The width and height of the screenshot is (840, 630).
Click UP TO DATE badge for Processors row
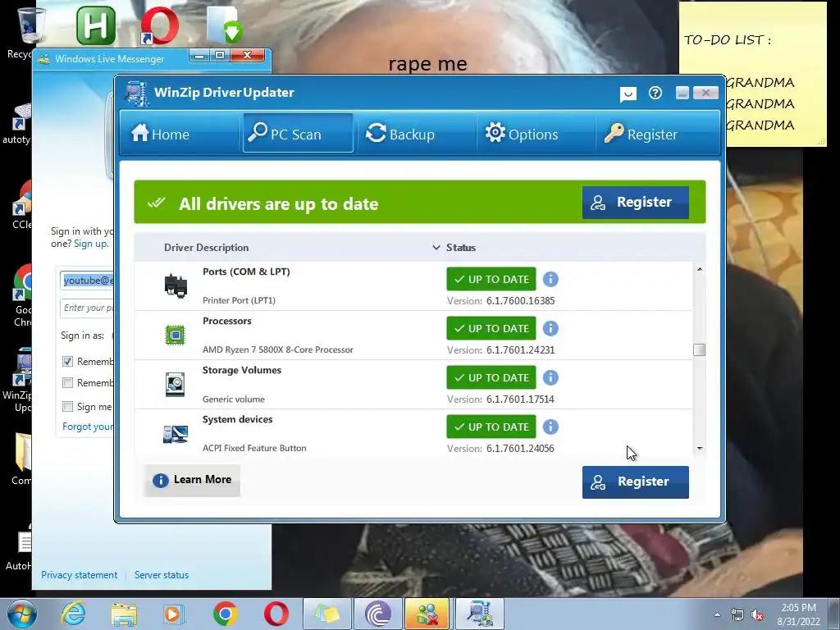(x=491, y=328)
